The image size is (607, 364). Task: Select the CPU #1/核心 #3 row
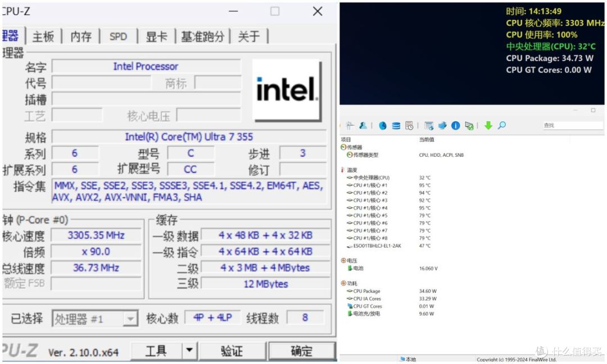[367, 201]
